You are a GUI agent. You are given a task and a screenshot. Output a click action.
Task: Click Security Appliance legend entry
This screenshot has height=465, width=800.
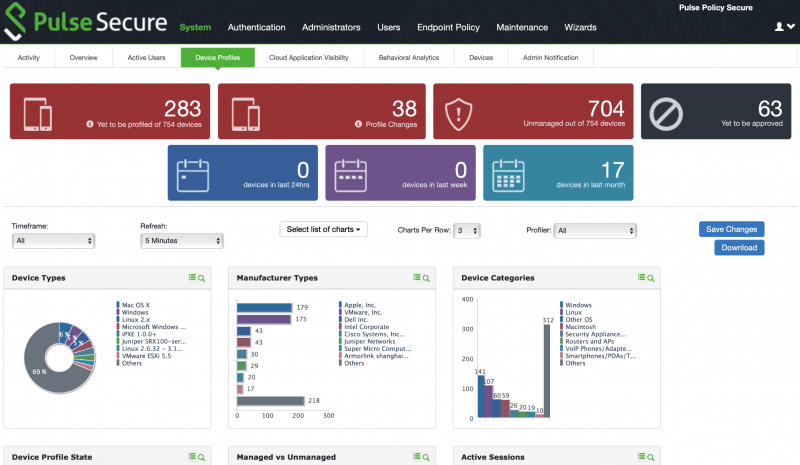coord(595,334)
